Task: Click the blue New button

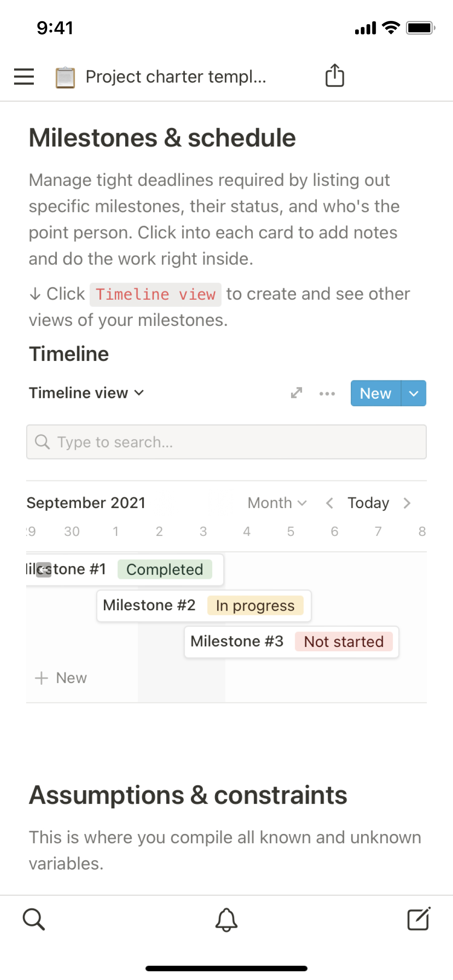Action: click(375, 393)
